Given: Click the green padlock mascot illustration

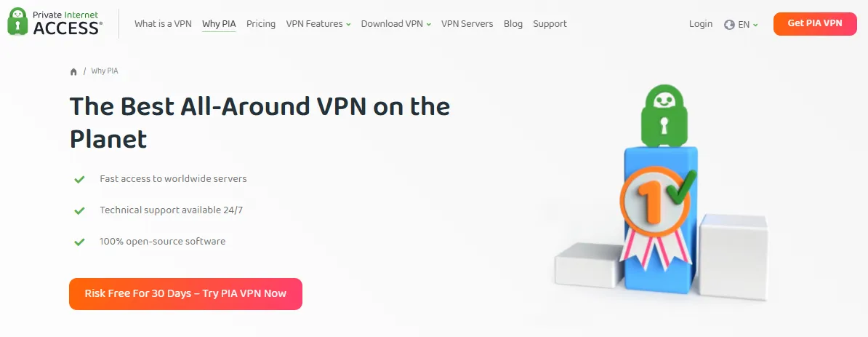Looking at the screenshot, I should [663, 116].
